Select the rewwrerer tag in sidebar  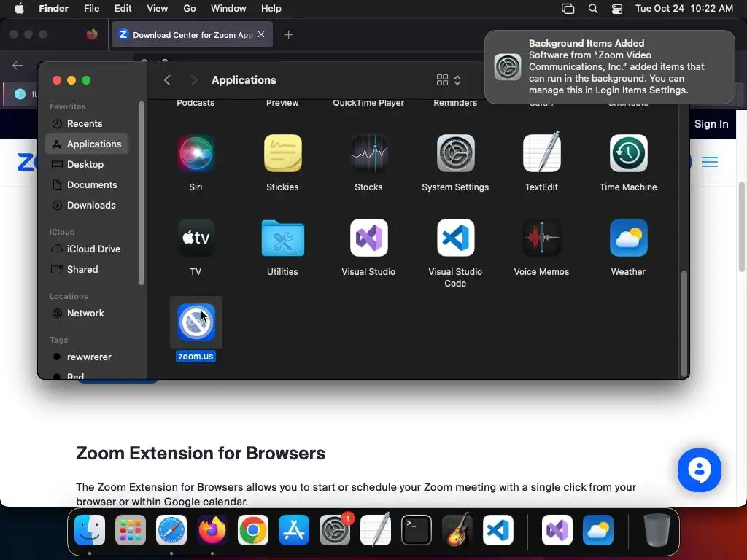pyautogui.click(x=87, y=357)
